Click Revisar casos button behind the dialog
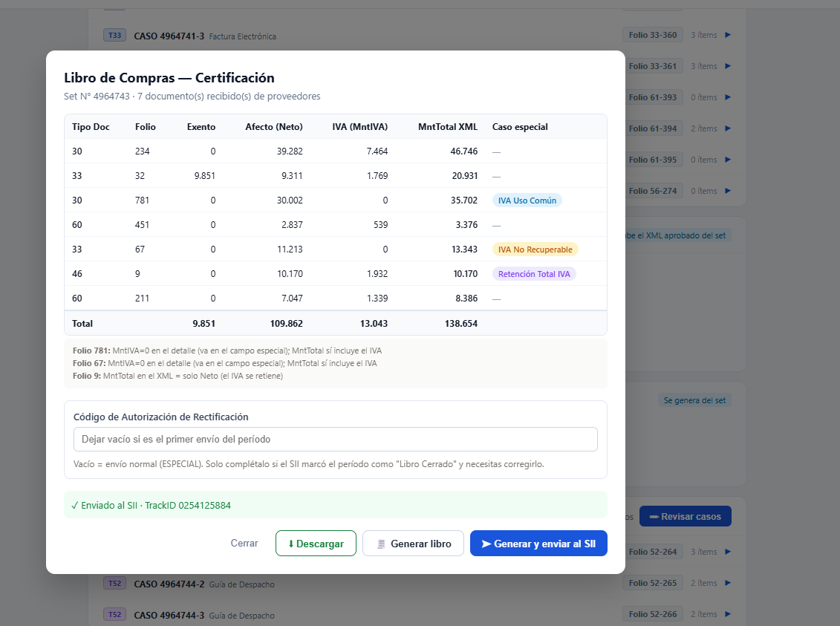 pyautogui.click(x=686, y=516)
